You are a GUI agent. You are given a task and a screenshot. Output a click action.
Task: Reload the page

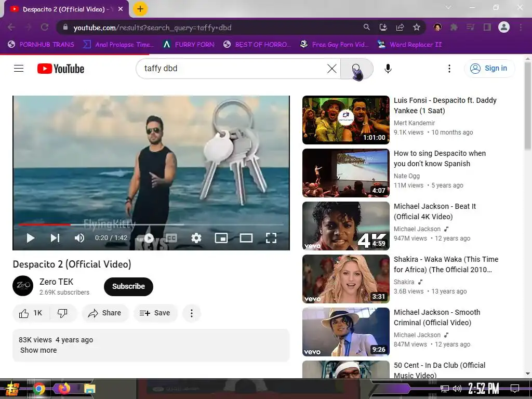45,28
